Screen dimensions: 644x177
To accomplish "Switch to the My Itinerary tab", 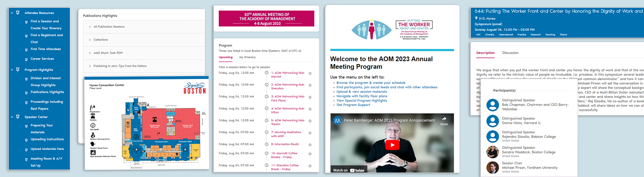I will tap(247, 57).
